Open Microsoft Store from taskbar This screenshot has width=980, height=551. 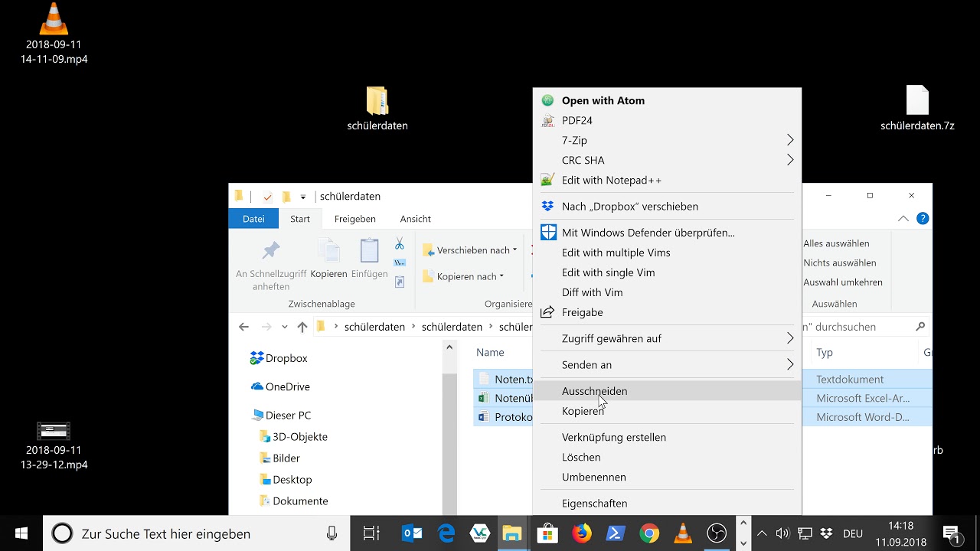click(547, 533)
